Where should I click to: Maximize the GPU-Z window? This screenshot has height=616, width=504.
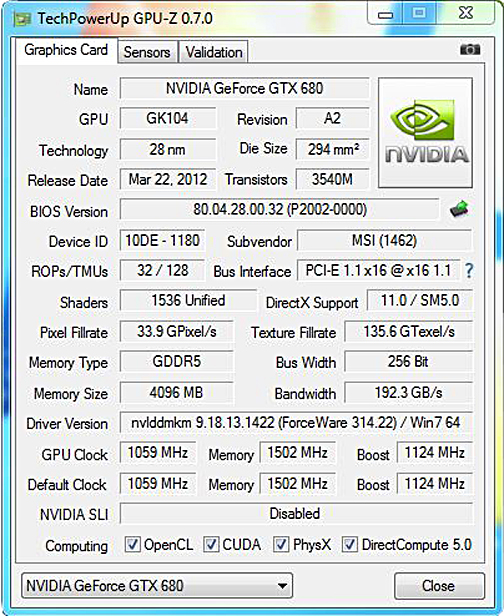click(x=419, y=13)
